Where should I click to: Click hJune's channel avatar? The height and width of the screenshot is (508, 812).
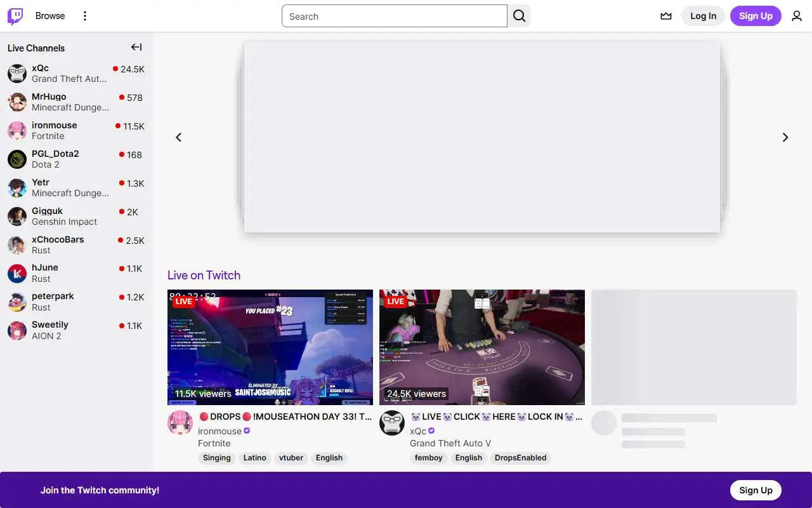coord(17,274)
